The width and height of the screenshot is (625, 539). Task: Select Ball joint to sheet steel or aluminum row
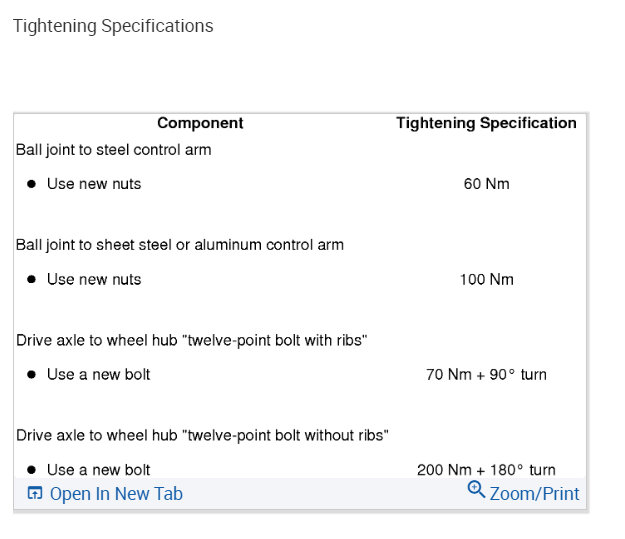tap(180, 245)
